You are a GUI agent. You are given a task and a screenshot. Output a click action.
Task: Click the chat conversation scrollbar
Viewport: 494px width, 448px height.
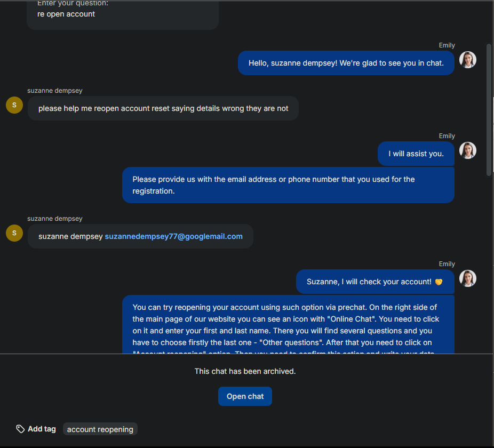tap(489, 109)
